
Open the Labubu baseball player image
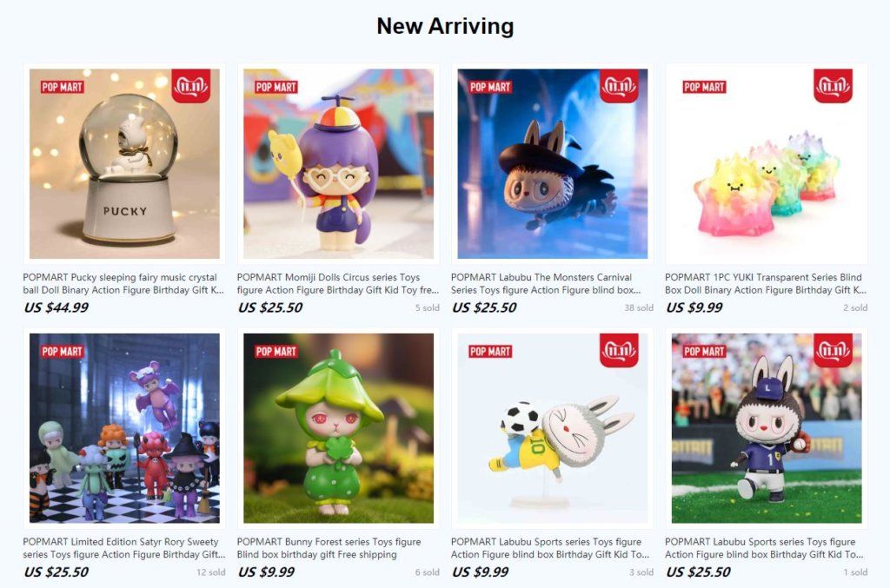(x=767, y=428)
